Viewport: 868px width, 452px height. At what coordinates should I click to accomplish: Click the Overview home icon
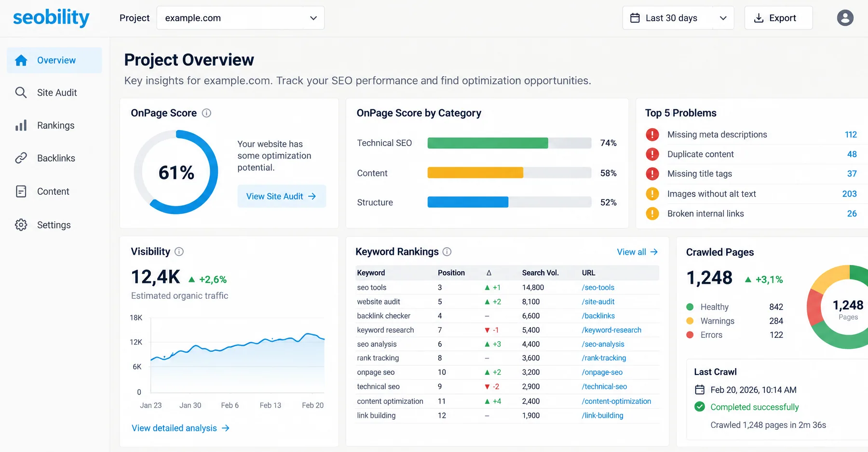click(x=21, y=60)
